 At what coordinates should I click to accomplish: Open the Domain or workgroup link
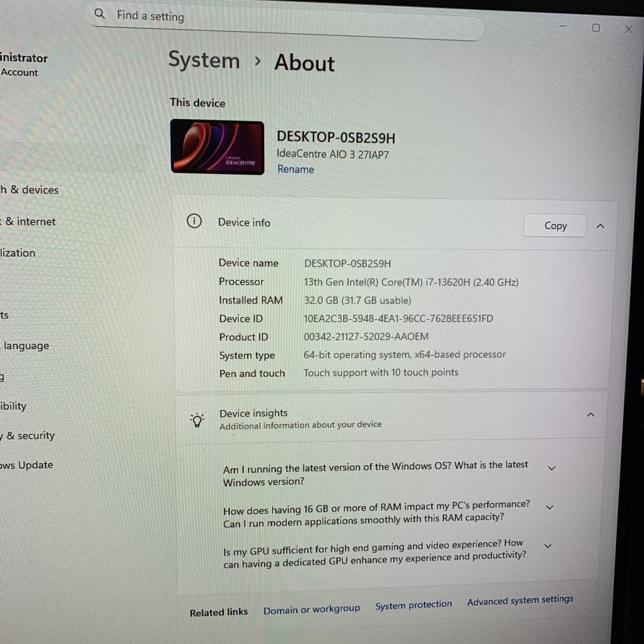(x=312, y=609)
